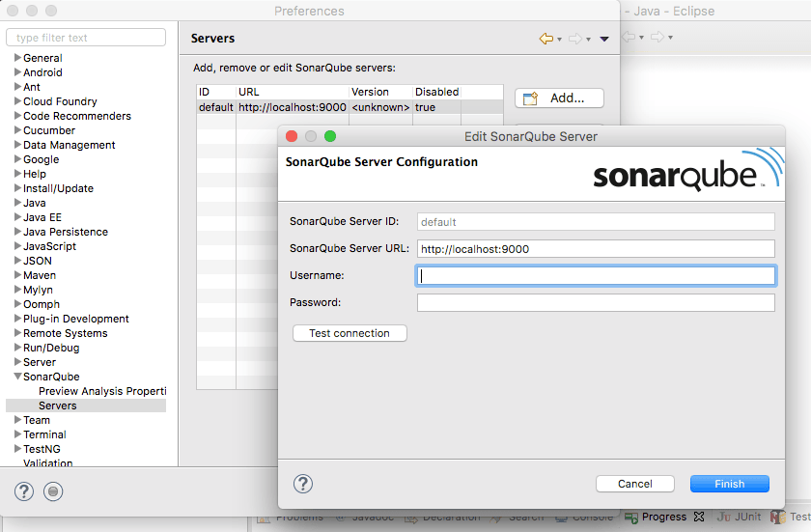Close the Edit SonarQube Server dialog (red button)
This screenshot has width=811, height=532.
click(292, 136)
